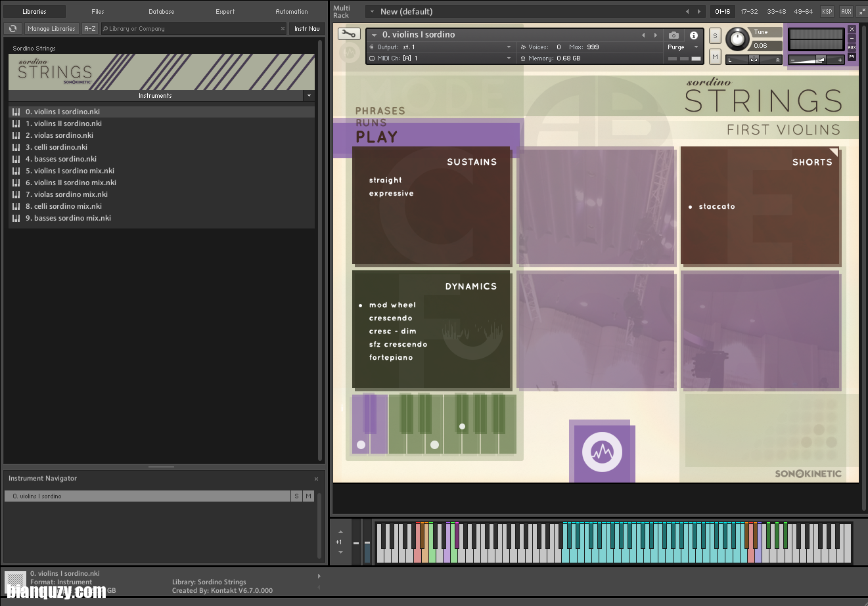Open instrument name dropdown arrow
The width and height of the screenshot is (868, 606).
pyautogui.click(x=375, y=35)
